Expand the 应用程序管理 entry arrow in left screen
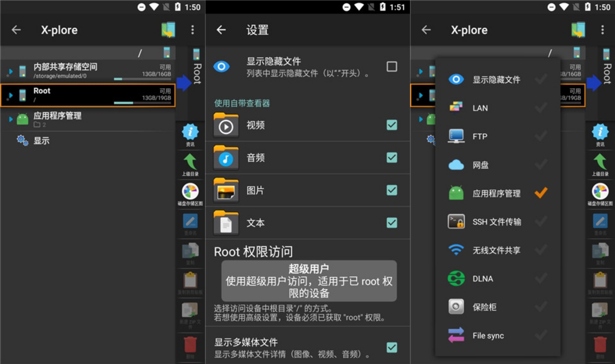This screenshot has width=615, height=364. point(10,119)
